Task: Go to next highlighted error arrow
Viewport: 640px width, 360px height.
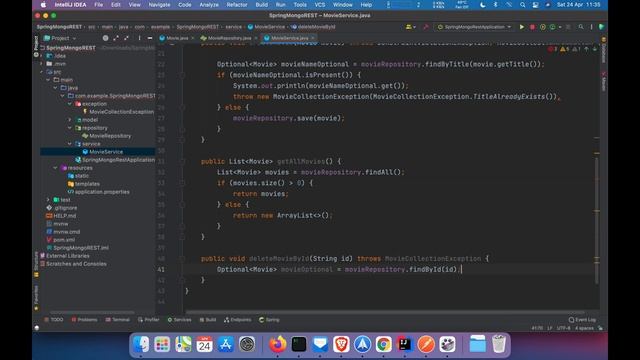Action: tap(594, 49)
